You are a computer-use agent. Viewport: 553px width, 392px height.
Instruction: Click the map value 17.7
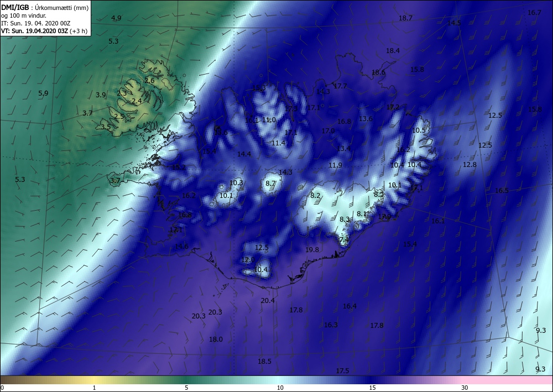pos(340,86)
